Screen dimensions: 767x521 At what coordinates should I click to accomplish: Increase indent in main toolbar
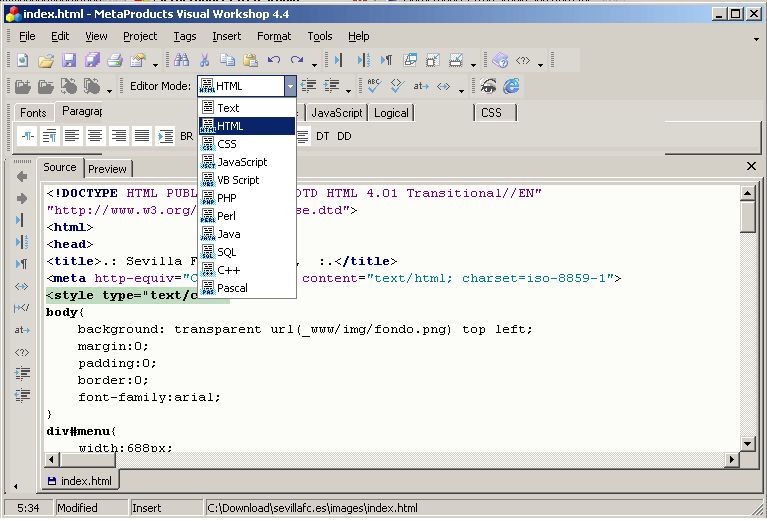pyautogui.click(x=331, y=86)
